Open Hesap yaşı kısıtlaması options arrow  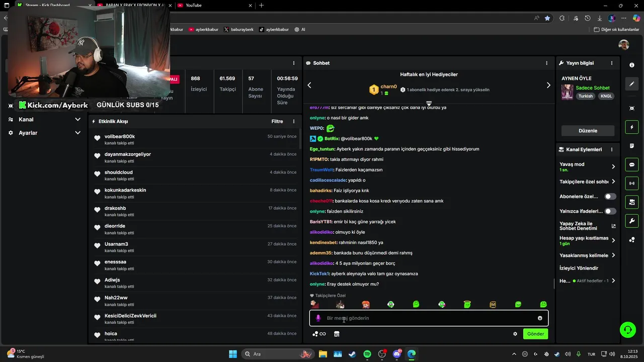613,240
